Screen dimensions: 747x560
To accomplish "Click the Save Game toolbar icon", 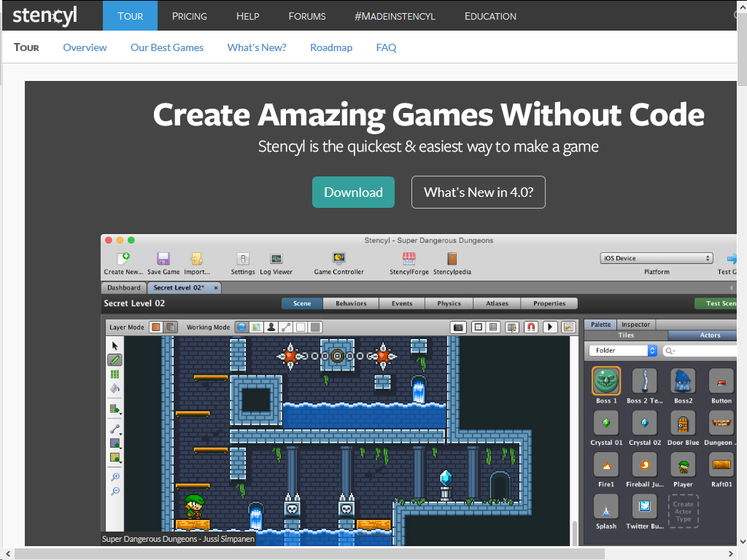I will [163, 260].
